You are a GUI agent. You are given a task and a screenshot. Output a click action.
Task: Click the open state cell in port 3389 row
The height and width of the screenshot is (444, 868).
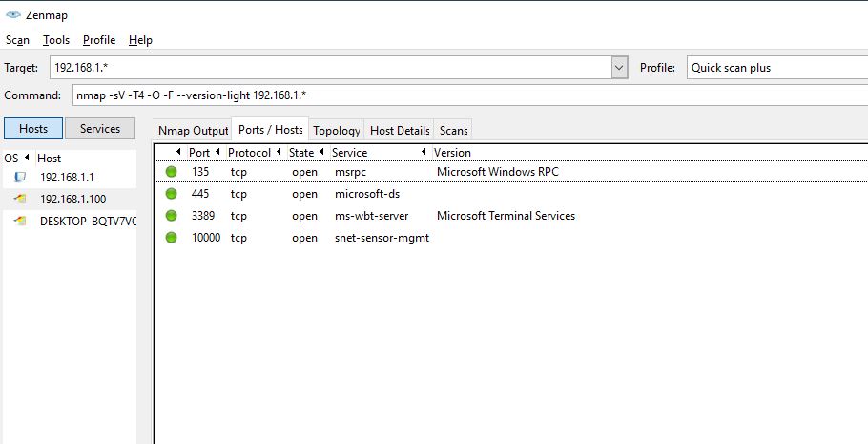pos(304,216)
